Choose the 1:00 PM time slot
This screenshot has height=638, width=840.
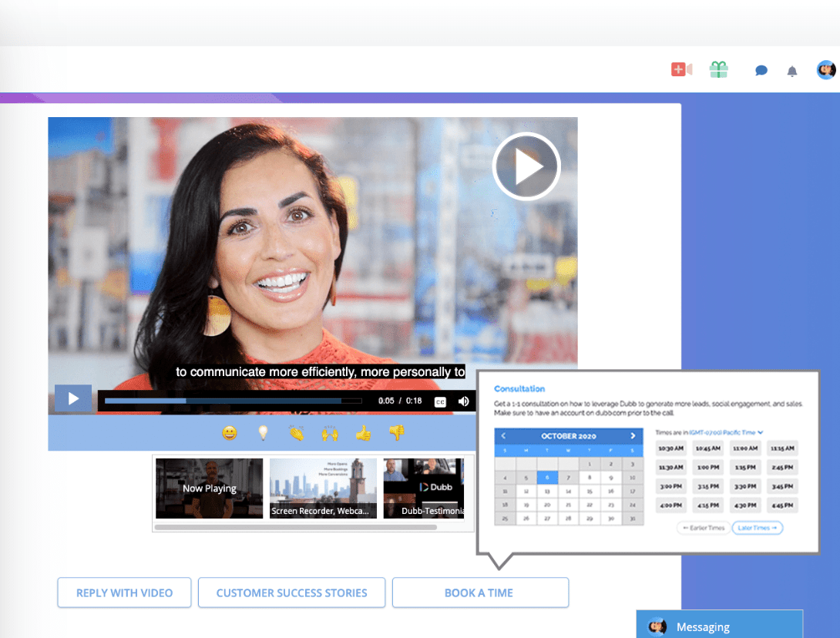point(707,468)
